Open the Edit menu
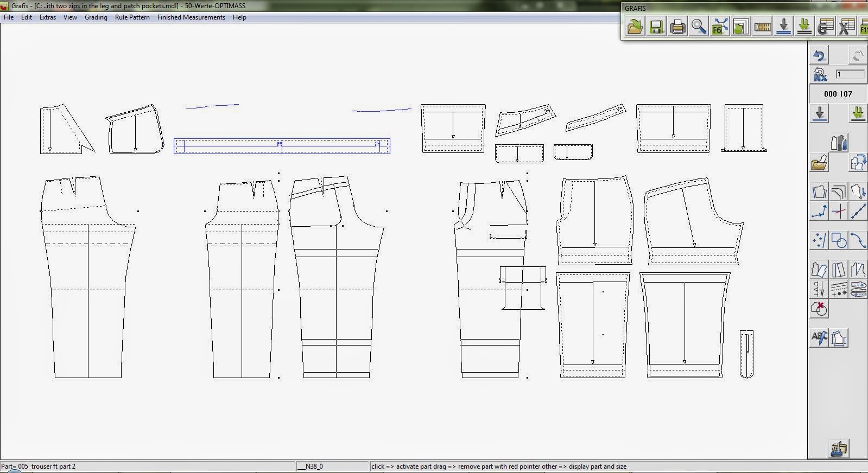This screenshot has height=473, width=868. 27,17
